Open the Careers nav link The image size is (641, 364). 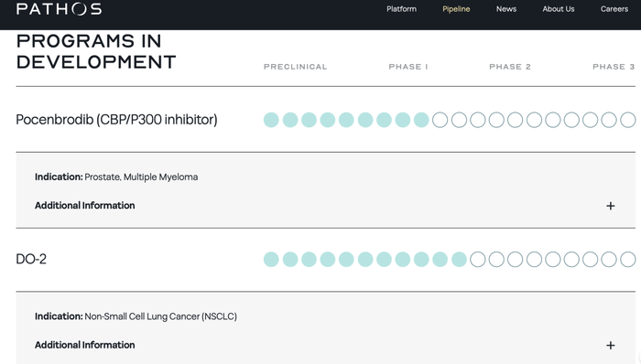614,9
